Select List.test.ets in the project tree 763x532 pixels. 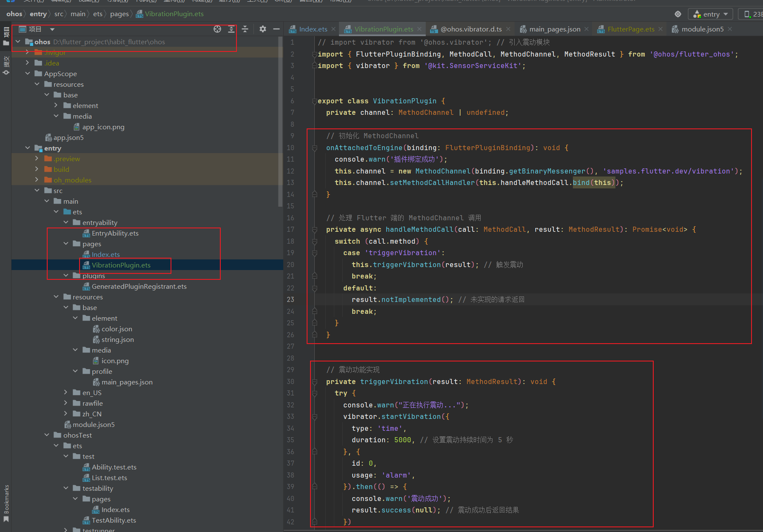click(x=109, y=478)
